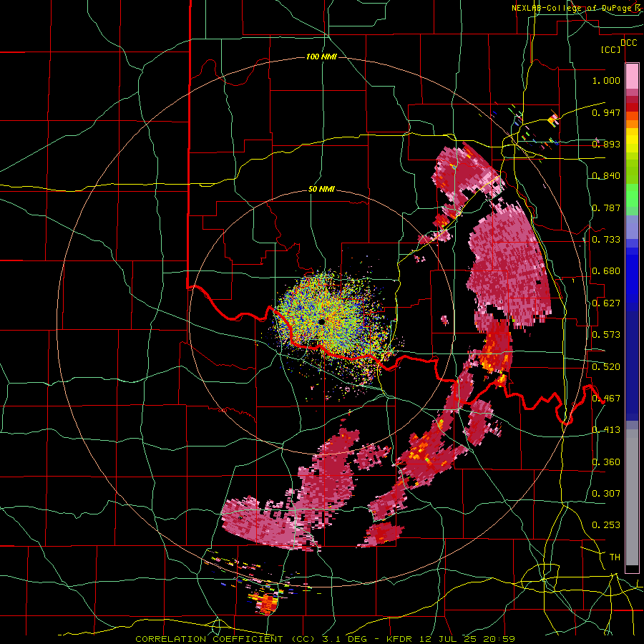Viewport: 644px width, 644px height.
Task: Select the 0.680 scale value
Action: click(606, 271)
